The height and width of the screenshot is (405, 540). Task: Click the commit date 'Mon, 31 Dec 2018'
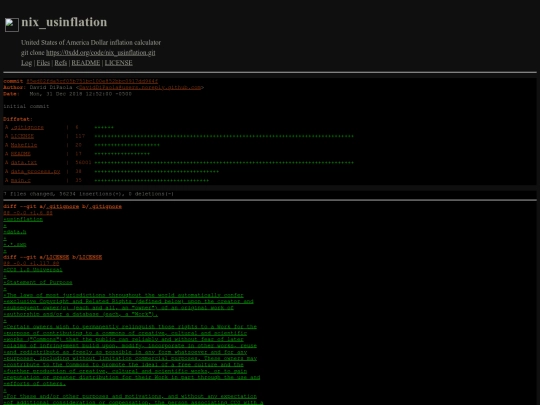coord(56,94)
